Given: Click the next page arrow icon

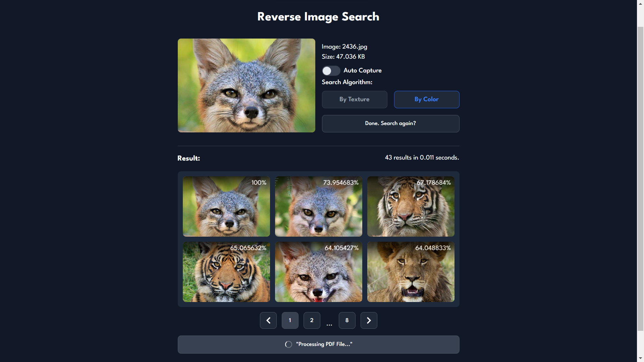Looking at the screenshot, I should 369,320.
